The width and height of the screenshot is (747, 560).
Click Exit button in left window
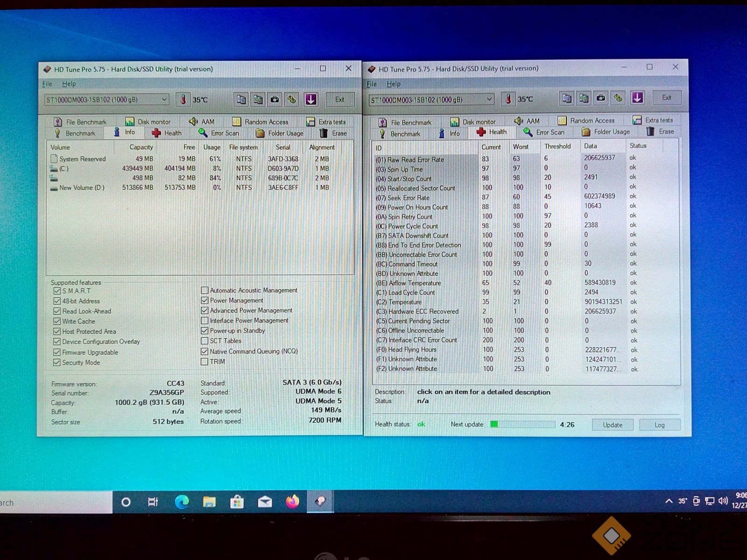(339, 99)
